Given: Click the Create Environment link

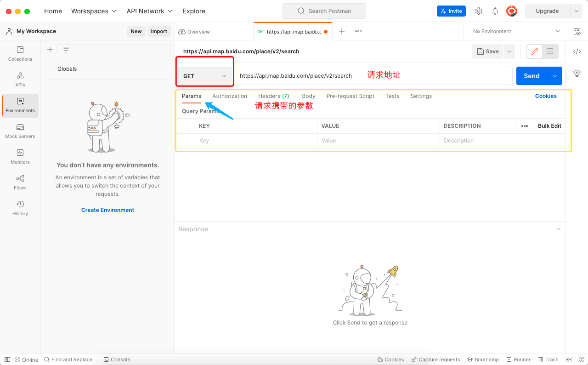Looking at the screenshot, I should point(108,210).
